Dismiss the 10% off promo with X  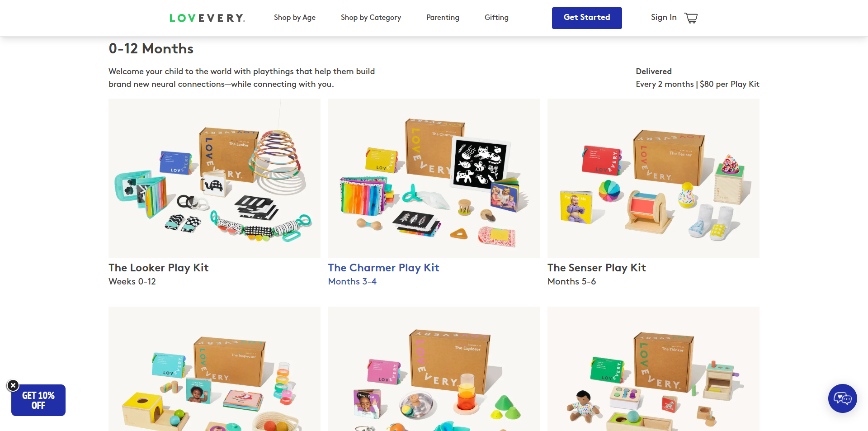(13, 385)
